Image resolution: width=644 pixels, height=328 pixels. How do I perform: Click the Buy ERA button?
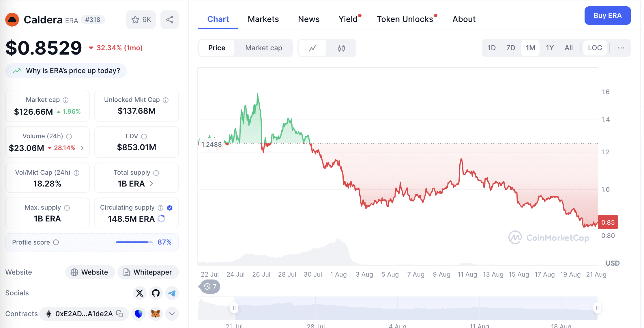(x=608, y=16)
